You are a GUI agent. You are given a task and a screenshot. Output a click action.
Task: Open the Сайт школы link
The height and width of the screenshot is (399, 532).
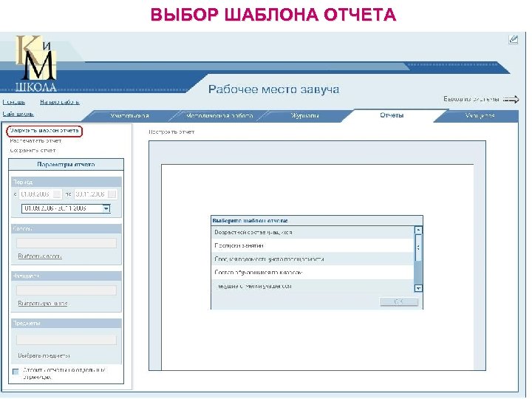(x=18, y=114)
